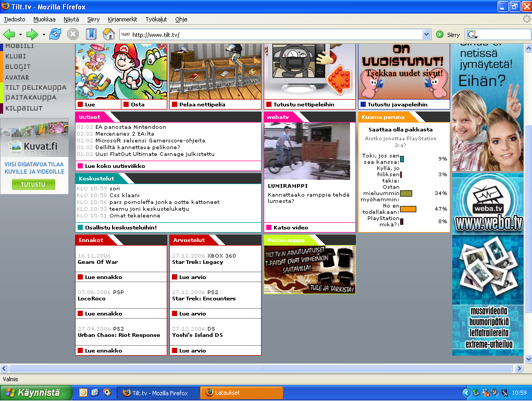Click the vertical scrollbar down arrow
This screenshot has width=532, height=401.
pyautogui.click(x=528, y=359)
